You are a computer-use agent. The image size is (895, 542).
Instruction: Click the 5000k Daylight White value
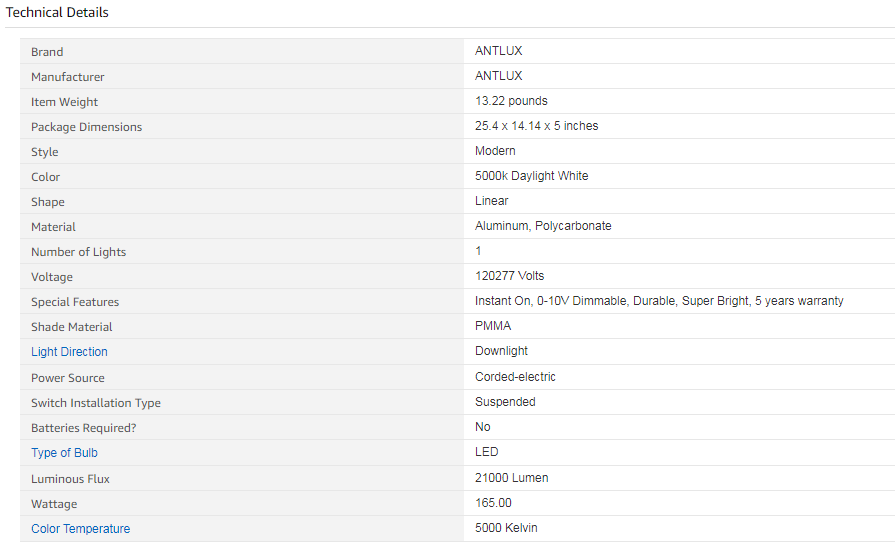[x=531, y=176]
